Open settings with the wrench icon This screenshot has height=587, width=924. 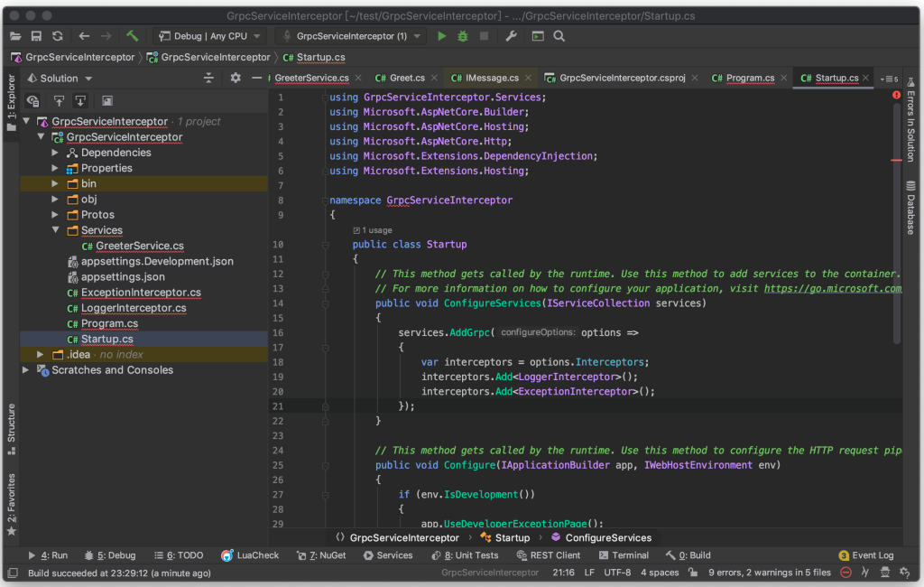(511, 36)
